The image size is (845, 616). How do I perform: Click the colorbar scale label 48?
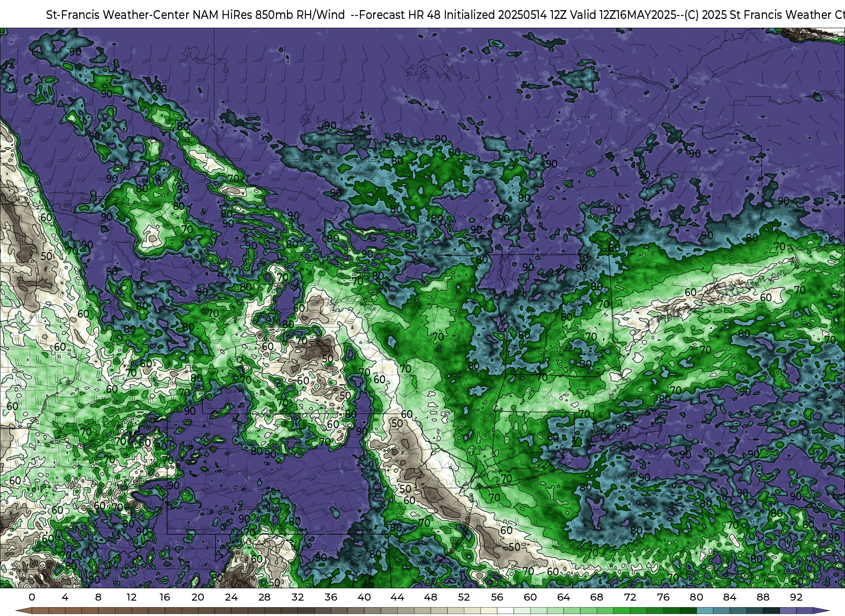pyautogui.click(x=430, y=597)
